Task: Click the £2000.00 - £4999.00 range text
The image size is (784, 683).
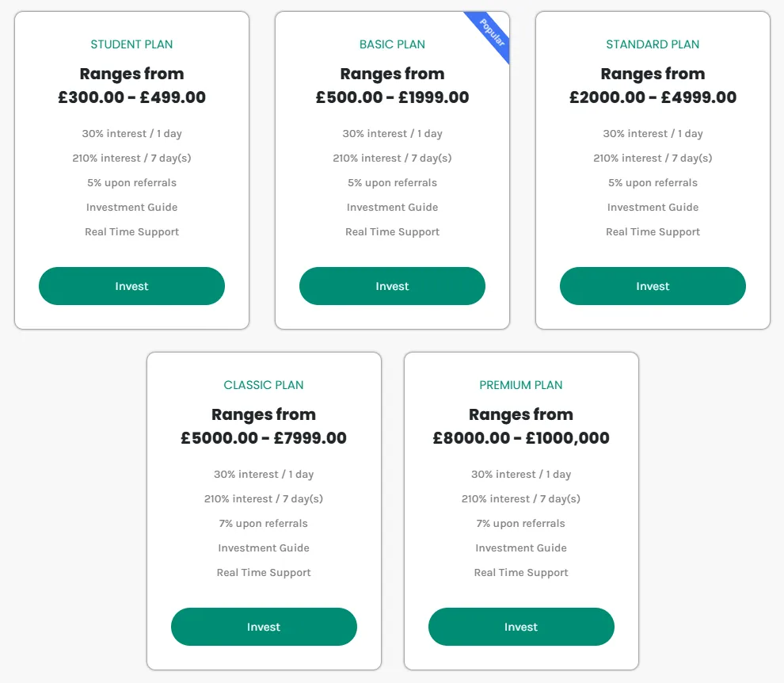Action: [x=653, y=97]
